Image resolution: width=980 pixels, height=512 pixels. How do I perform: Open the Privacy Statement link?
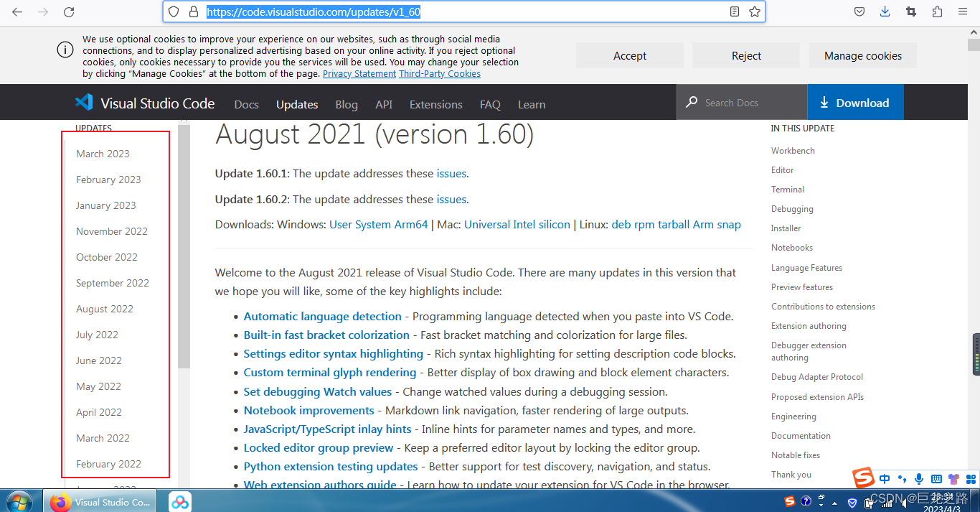pos(359,74)
